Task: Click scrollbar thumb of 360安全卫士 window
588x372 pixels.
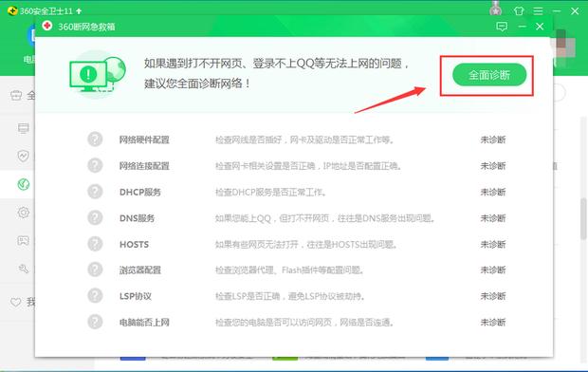Action: coord(583,219)
